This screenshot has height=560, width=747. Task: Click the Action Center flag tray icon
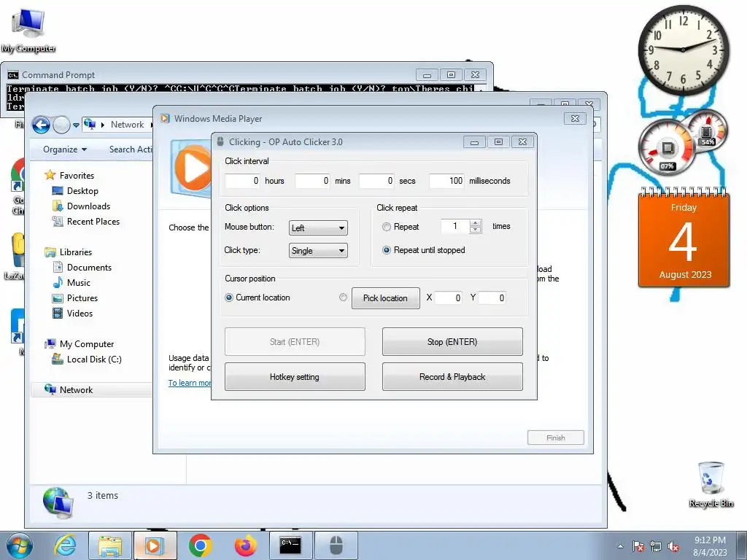pyautogui.click(x=638, y=546)
